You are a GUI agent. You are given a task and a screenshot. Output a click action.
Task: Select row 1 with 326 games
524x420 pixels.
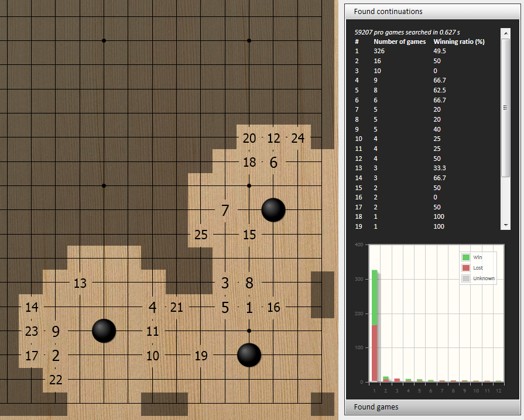(427, 51)
